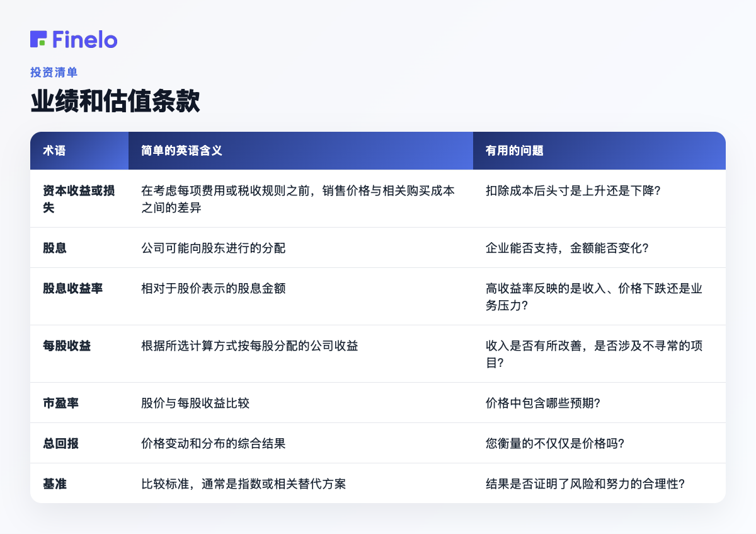Click the question 扣除成本后头寸是上升还是下降?

point(573,190)
